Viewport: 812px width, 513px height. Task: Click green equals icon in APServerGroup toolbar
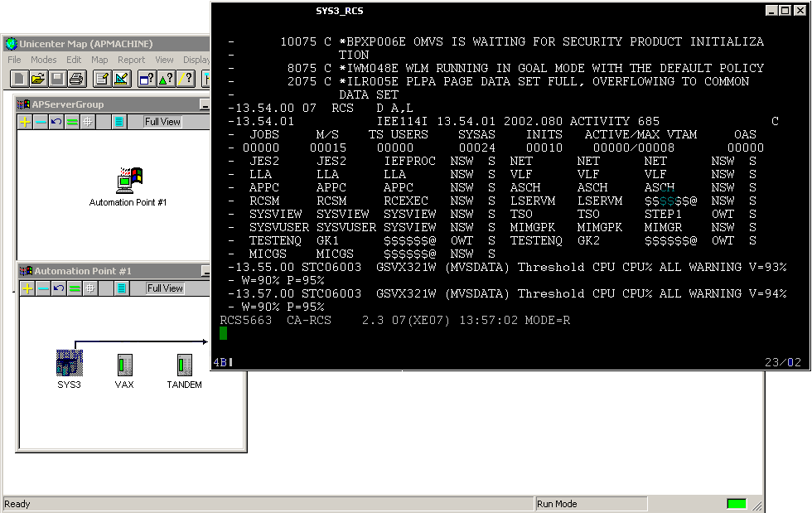72,123
